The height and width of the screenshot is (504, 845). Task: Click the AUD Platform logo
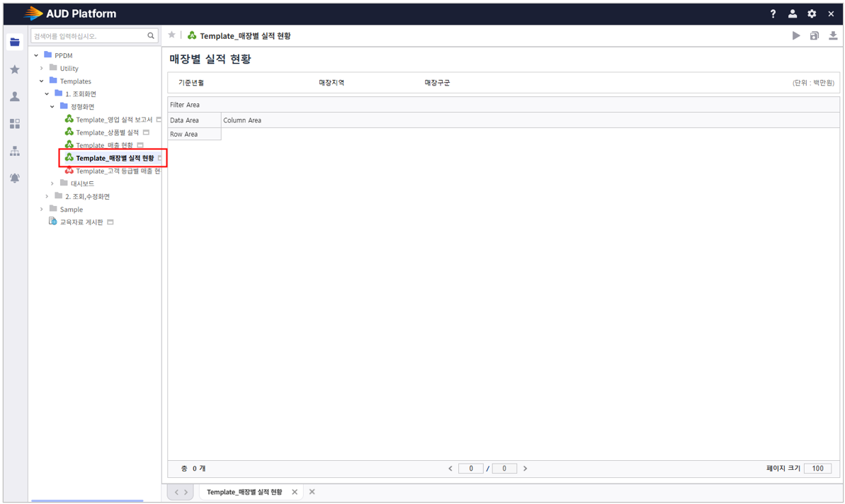(70, 13)
